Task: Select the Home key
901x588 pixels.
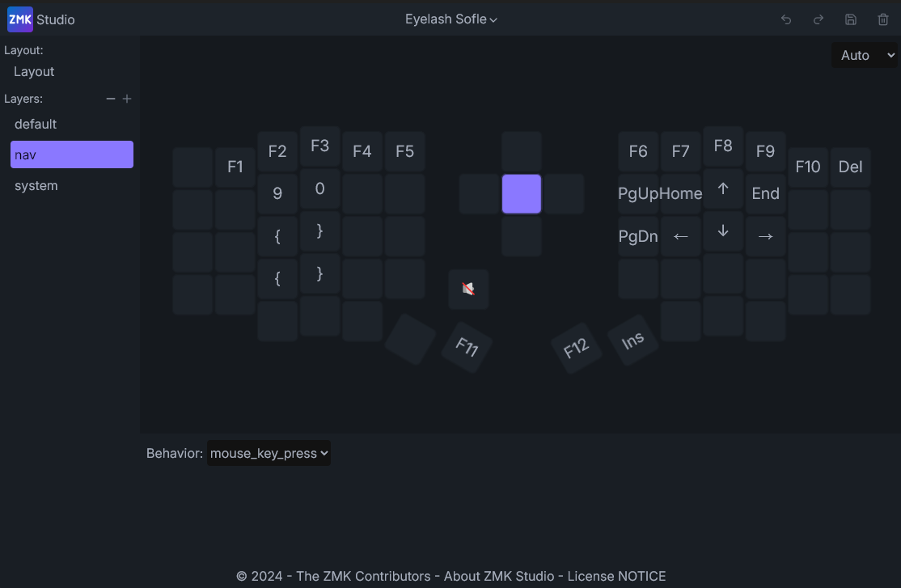Action: (x=680, y=193)
